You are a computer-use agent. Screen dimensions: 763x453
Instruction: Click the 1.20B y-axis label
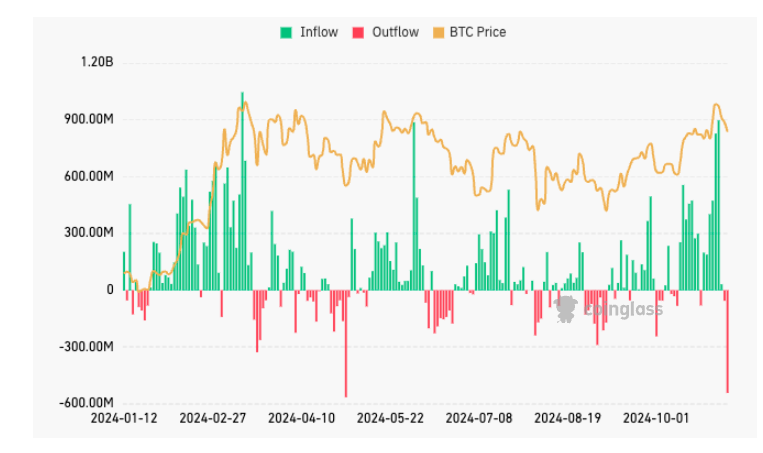point(96,62)
